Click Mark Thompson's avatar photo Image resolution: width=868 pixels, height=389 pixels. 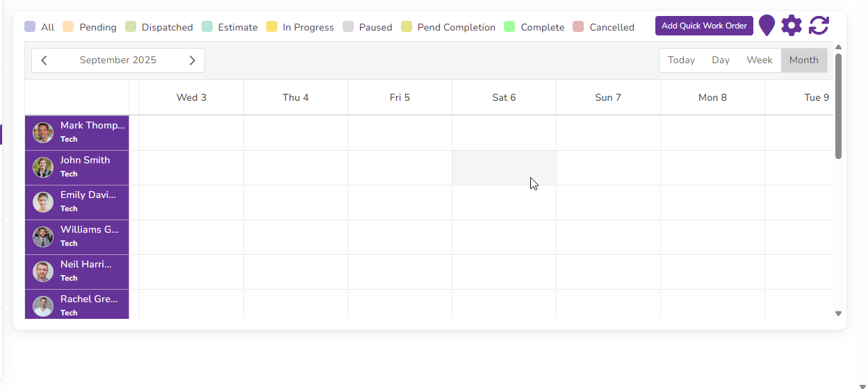point(43,133)
